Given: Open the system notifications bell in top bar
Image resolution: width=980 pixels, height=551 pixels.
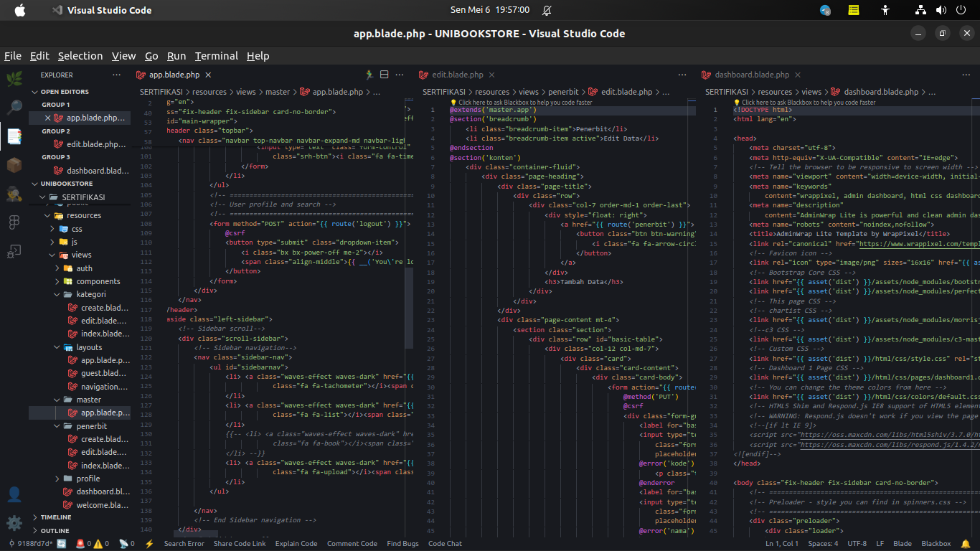Looking at the screenshot, I should pyautogui.click(x=547, y=10).
